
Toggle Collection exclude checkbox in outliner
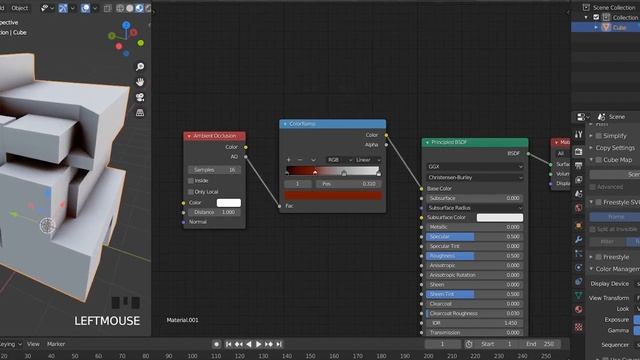coord(596,17)
